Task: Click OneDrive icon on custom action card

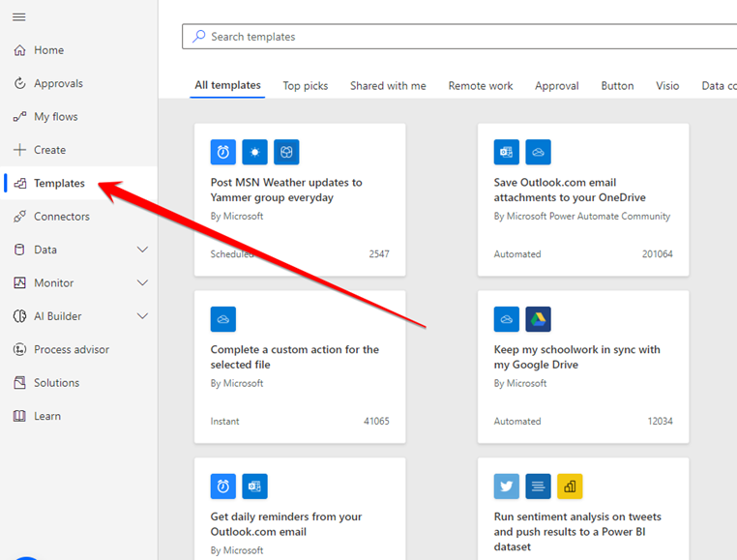Action: tap(223, 319)
